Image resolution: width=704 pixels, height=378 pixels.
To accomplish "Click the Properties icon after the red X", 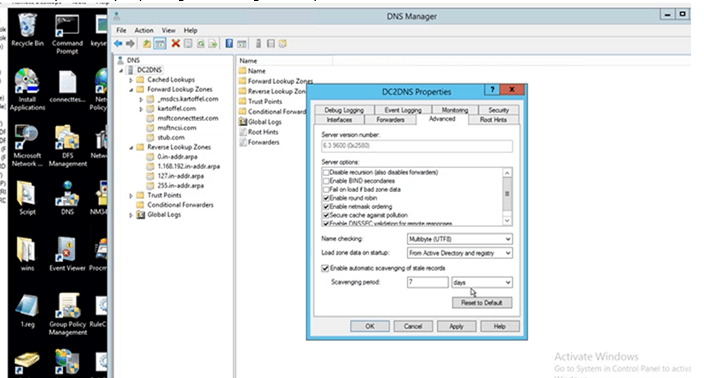I will tap(188, 44).
